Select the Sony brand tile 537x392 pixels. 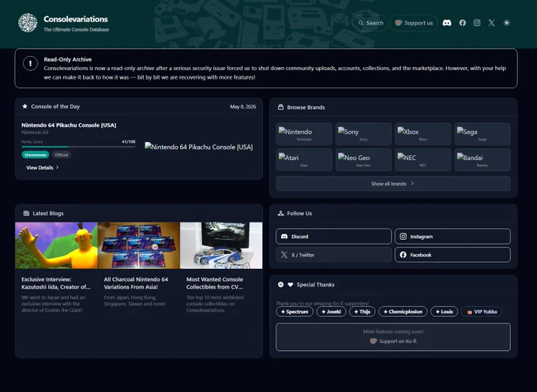click(363, 134)
